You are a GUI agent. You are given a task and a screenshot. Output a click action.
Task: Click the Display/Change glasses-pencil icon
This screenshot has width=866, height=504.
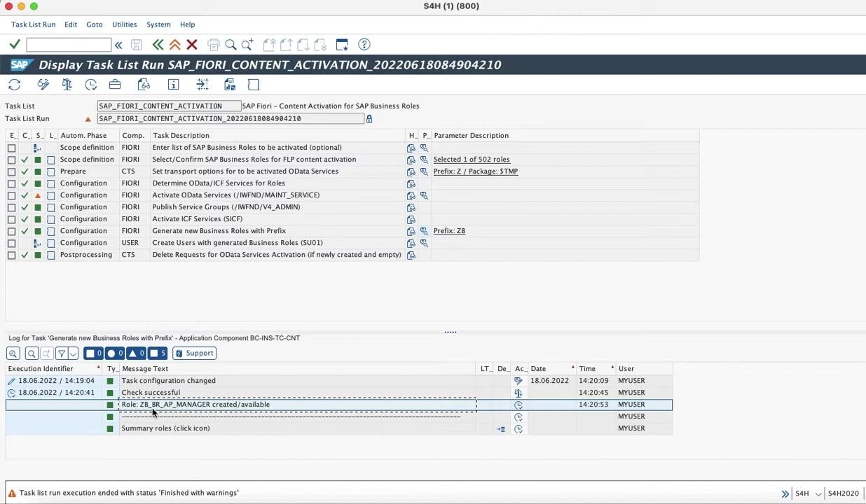[43, 85]
